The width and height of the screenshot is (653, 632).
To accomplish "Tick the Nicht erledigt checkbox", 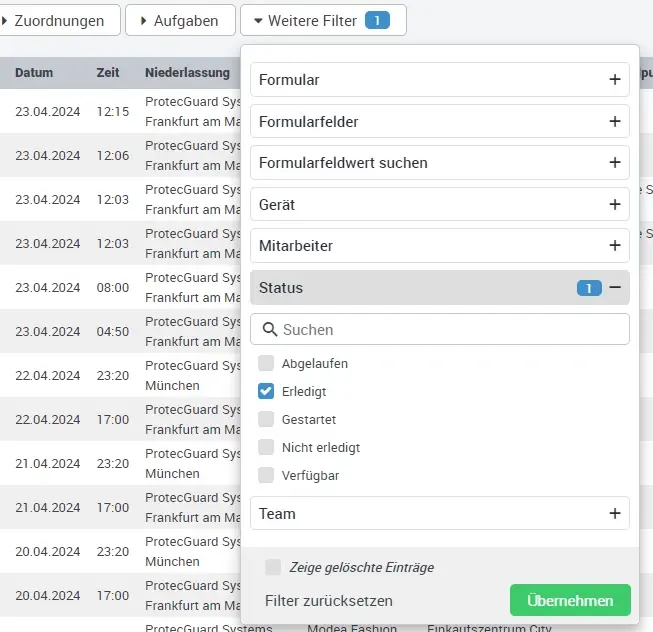I will pyautogui.click(x=266, y=447).
